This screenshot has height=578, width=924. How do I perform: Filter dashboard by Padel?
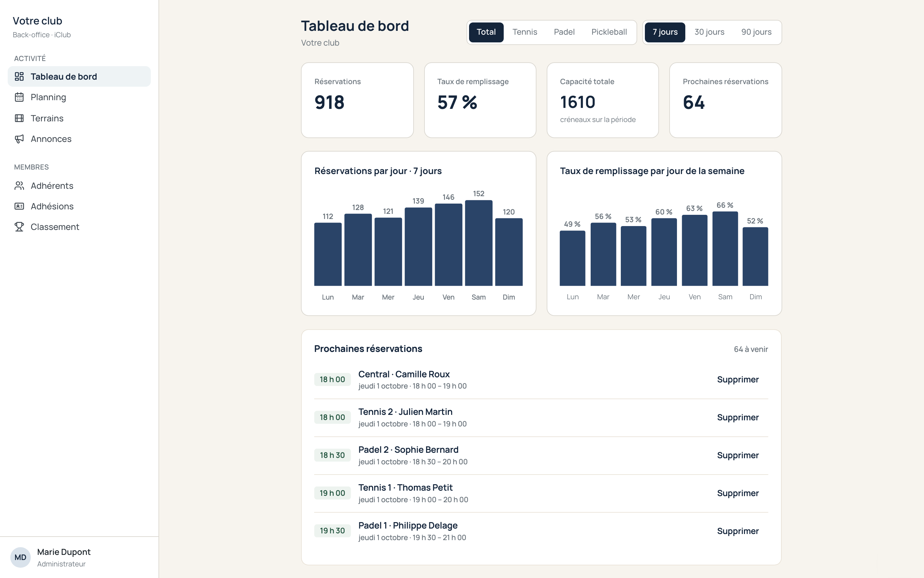pyautogui.click(x=564, y=32)
